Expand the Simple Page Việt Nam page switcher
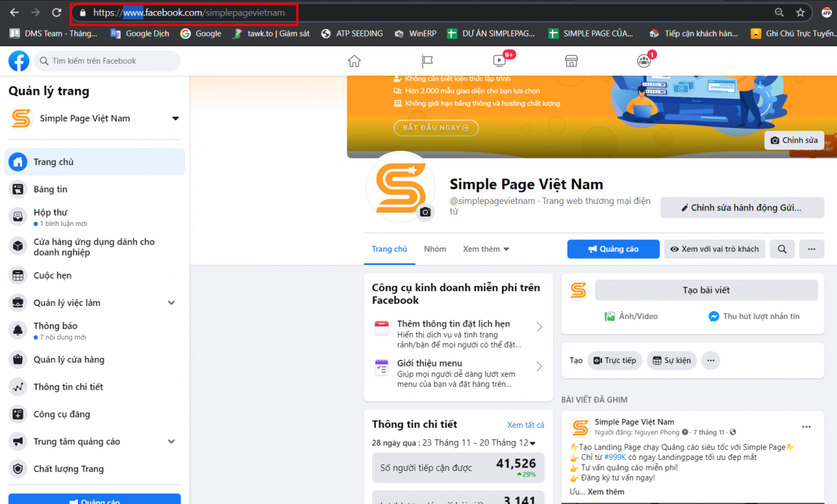Image resolution: width=837 pixels, height=504 pixels. click(x=175, y=118)
